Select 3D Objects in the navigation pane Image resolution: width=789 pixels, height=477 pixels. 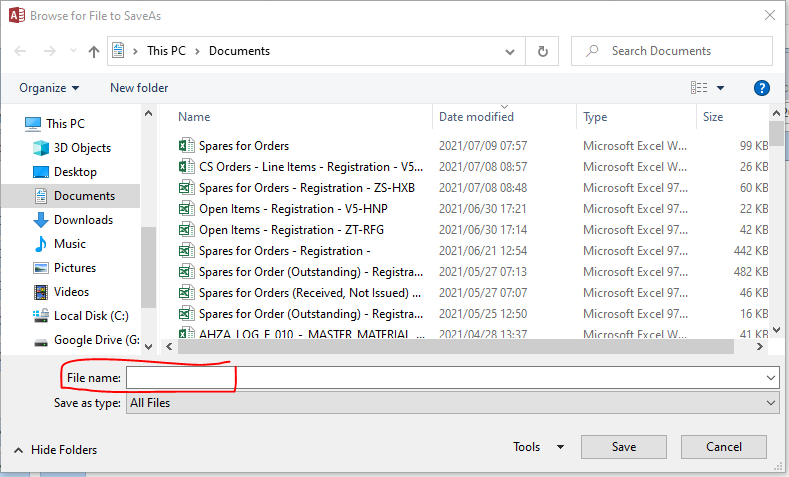pyautogui.click(x=82, y=148)
